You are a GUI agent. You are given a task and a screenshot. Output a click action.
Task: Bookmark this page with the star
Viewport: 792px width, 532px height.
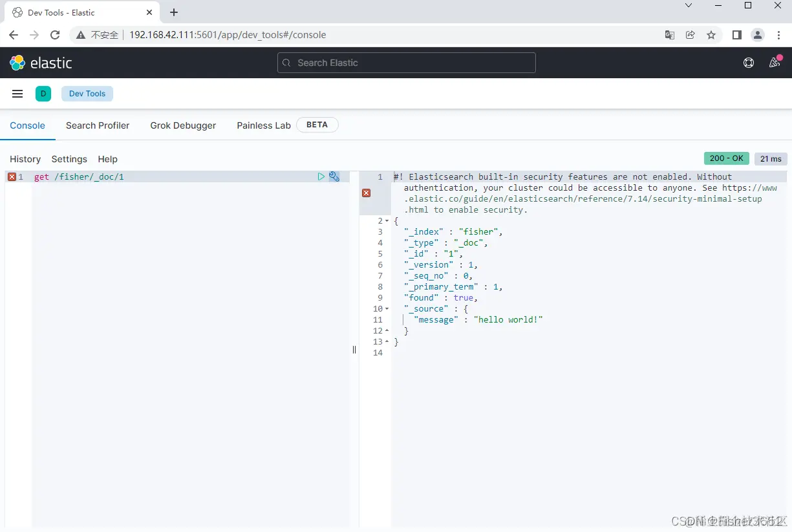tap(711, 35)
